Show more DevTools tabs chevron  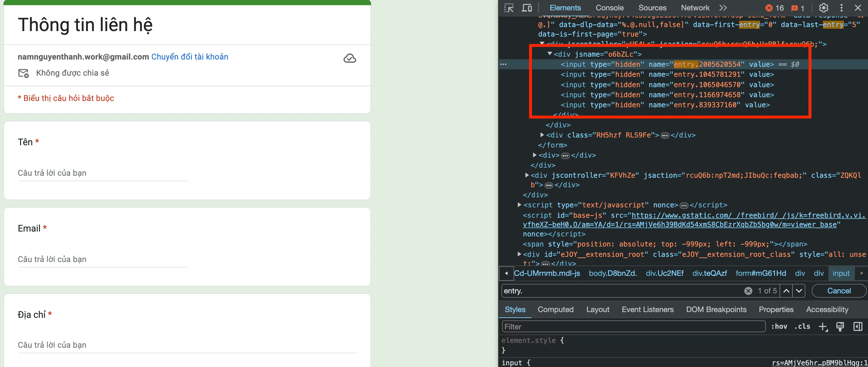click(x=723, y=8)
